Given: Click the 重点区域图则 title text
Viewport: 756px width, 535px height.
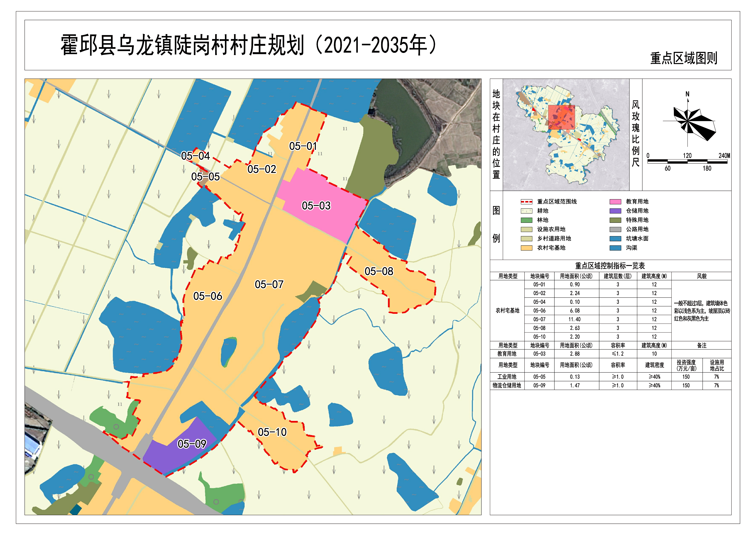Looking at the screenshot, I should coord(684,58).
